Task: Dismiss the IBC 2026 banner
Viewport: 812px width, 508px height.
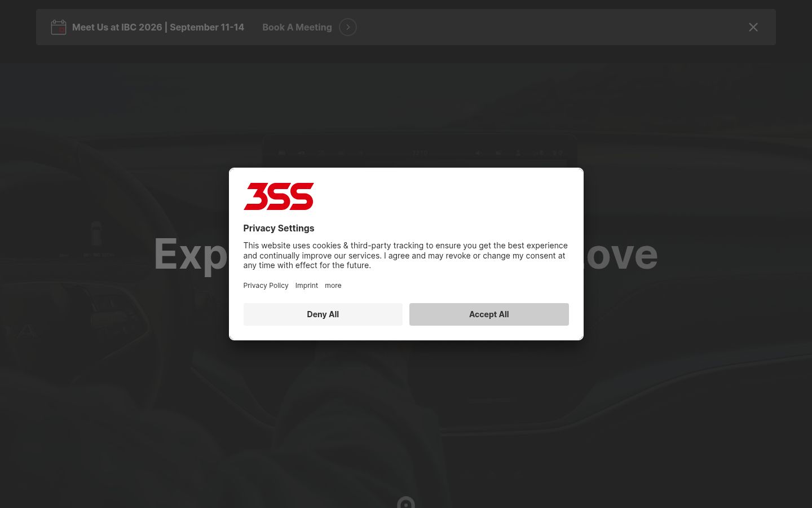Action: click(x=753, y=27)
